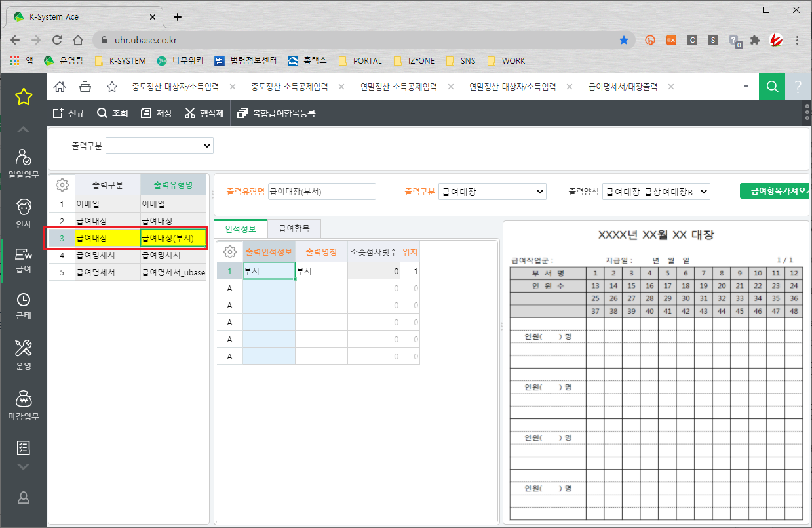Open the Chrome extensions puzzle icon
Viewport: 812px width, 528px height.
(x=755, y=40)
